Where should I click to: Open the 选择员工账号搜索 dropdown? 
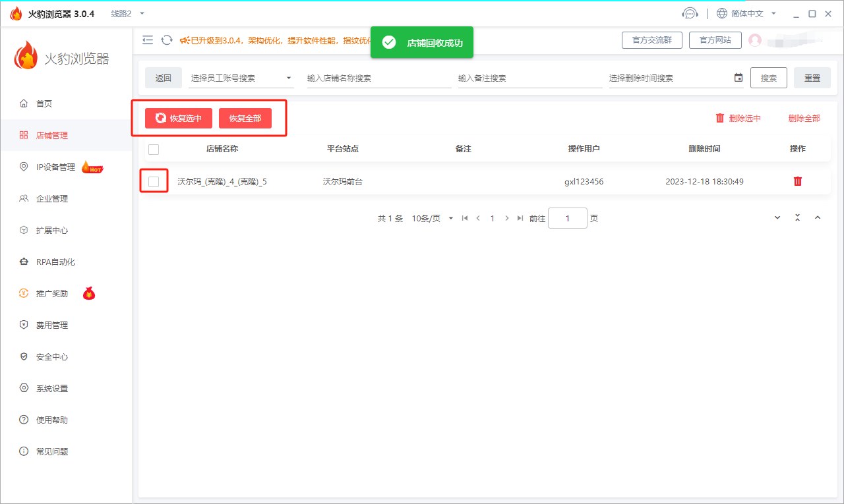pos(241,77)
